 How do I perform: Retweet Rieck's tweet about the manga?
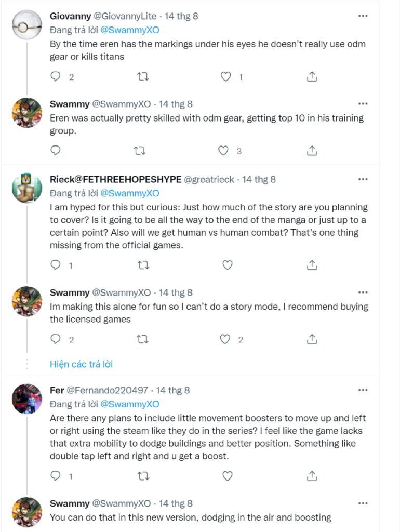[x=142, y=265]
